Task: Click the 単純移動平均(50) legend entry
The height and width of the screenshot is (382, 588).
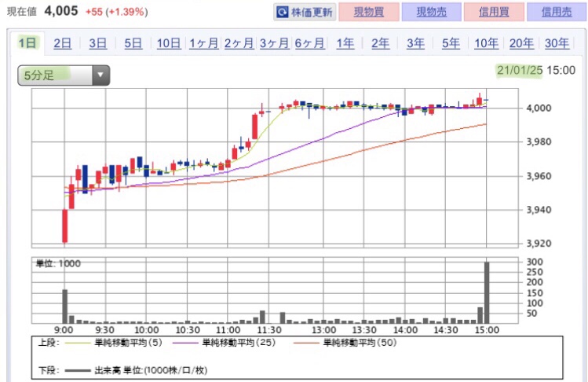Action: 345,343
